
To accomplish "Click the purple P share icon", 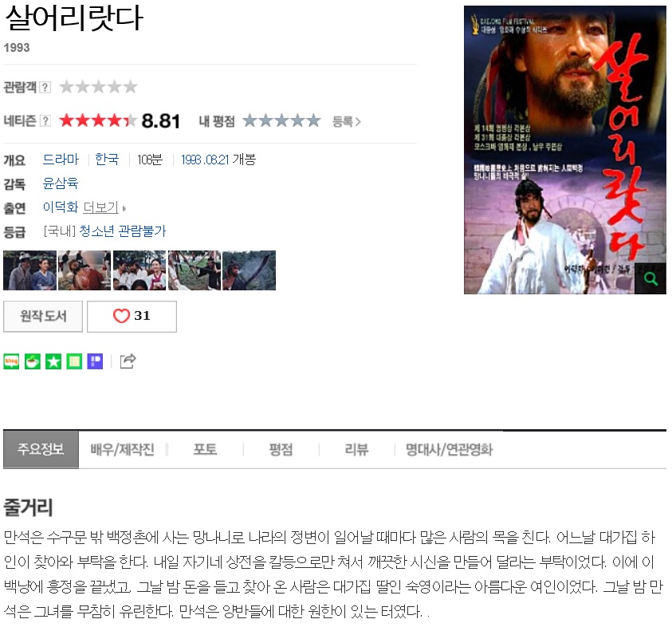I will 95,361.
